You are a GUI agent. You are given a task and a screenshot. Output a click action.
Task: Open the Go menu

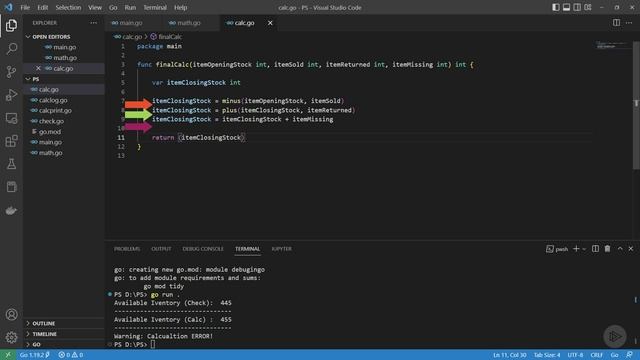(113, 7)
